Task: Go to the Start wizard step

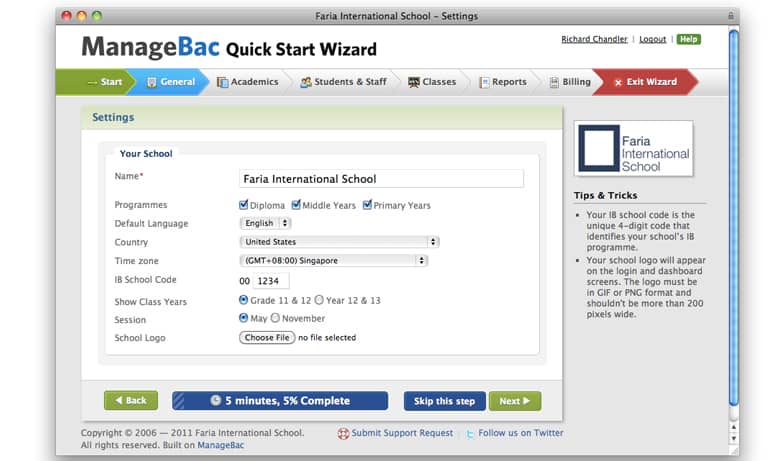Action: (96, 82)
